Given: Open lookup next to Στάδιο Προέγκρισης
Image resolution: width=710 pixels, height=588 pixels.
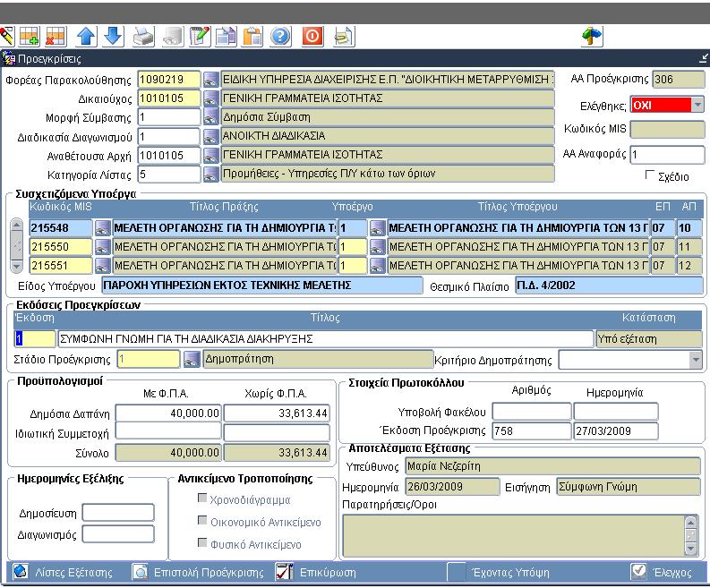Looking at the screenshot, I should coord(192,360).
